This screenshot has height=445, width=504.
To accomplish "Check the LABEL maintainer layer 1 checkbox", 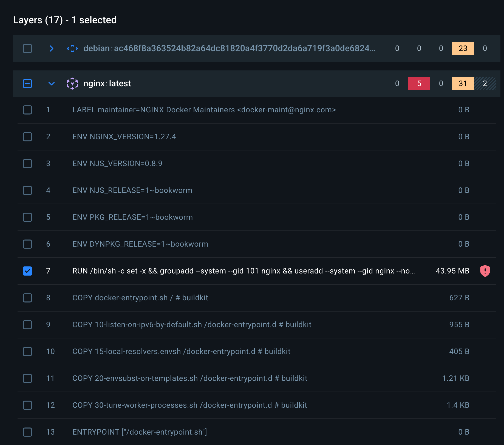I will (x=27, y=110).
